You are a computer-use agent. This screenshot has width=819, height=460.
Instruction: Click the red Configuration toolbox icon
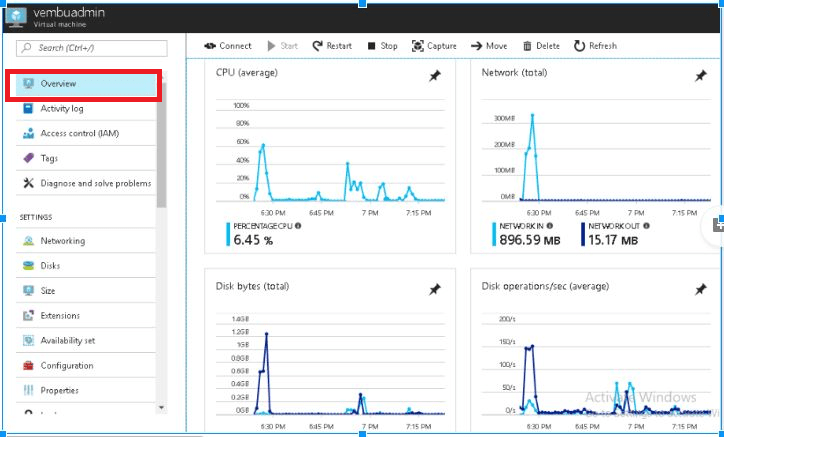[28, 365]
